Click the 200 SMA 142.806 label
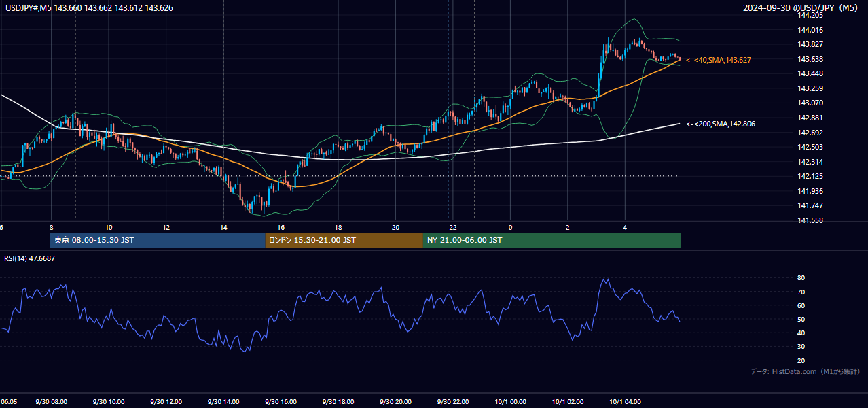Image resolution: width=868 pixels, height=408 pixels. 721,124
